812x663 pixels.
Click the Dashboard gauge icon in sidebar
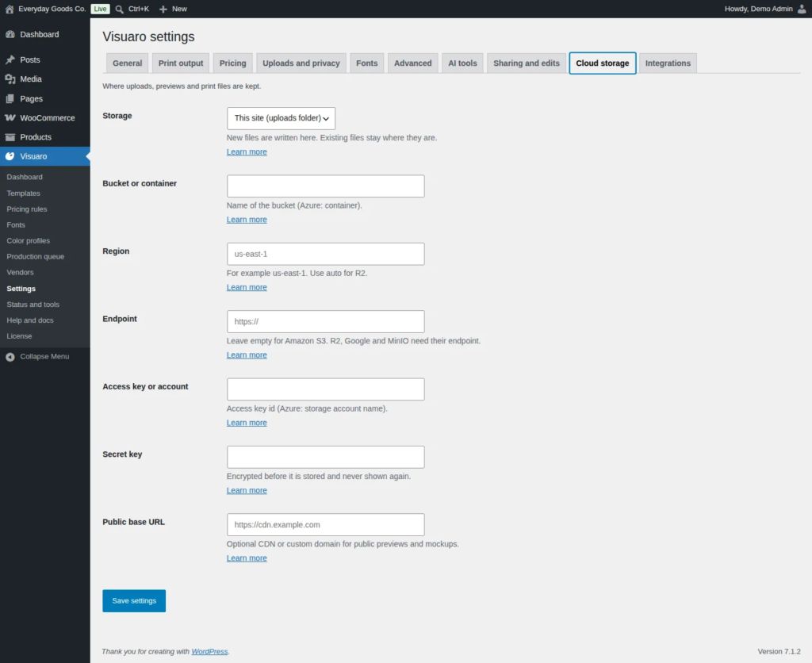10,34
